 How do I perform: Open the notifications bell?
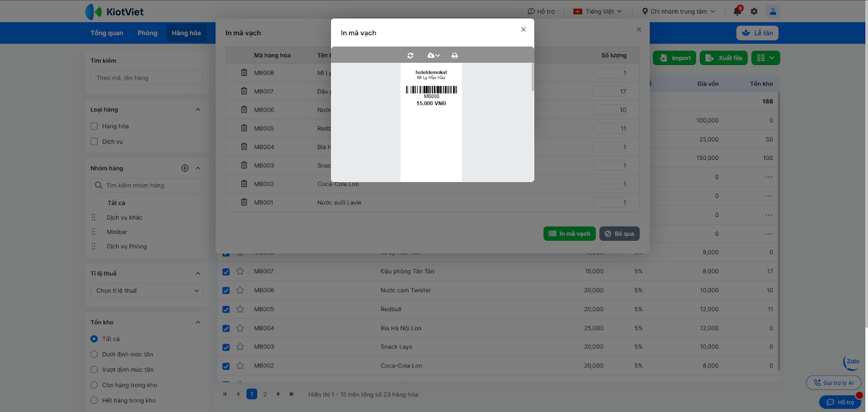(737, 11)
